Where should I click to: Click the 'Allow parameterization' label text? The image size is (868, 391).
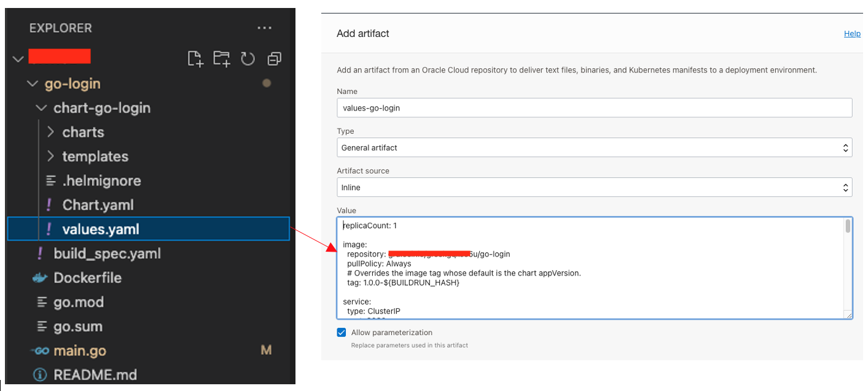[392, 333]
